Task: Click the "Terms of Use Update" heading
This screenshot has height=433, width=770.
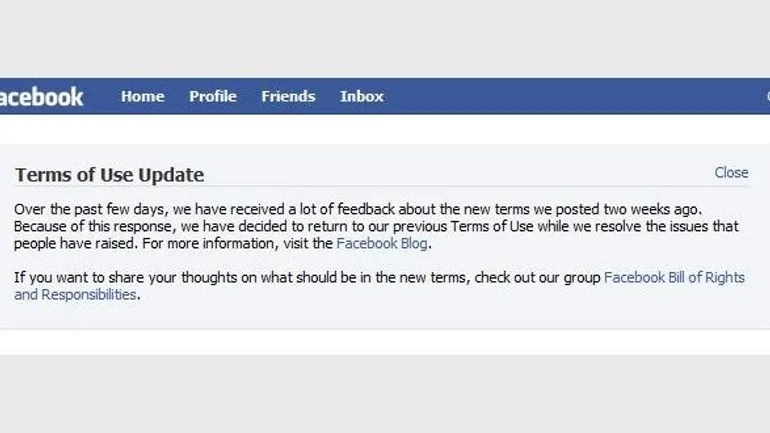Action: pyautogui.click(x=109, y=175)
